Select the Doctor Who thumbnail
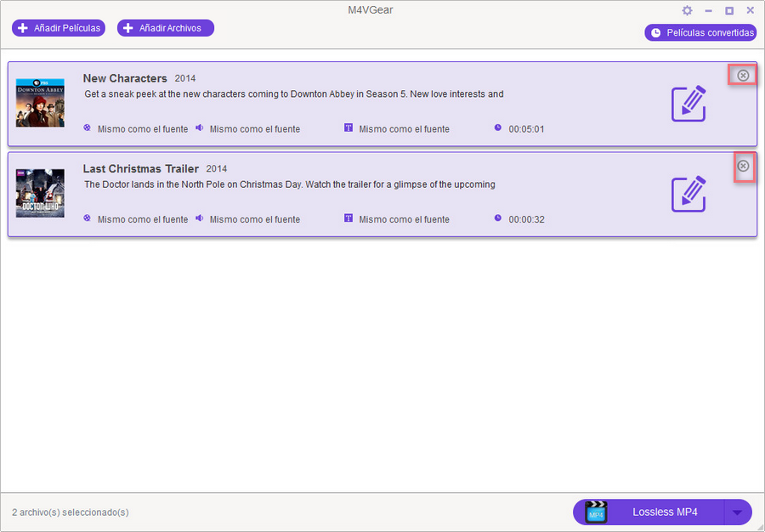 (x=40, y=194)
